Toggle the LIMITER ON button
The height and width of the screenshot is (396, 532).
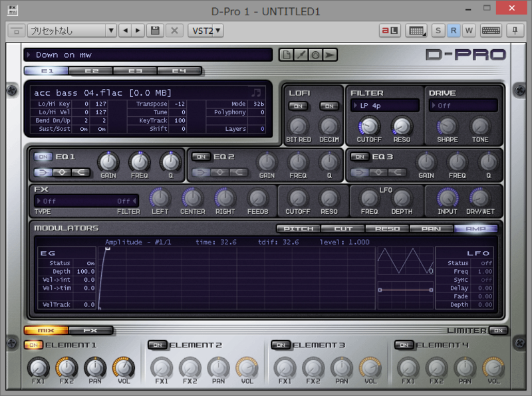point(498,331)
